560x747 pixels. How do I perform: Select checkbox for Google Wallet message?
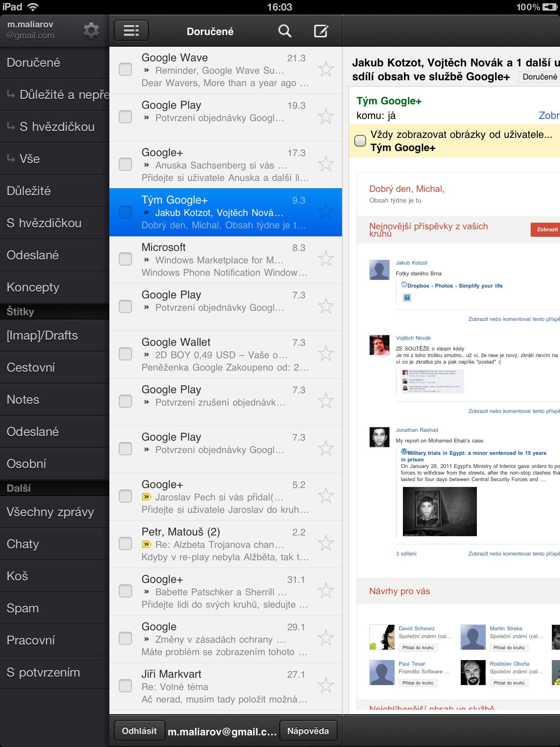125,354
